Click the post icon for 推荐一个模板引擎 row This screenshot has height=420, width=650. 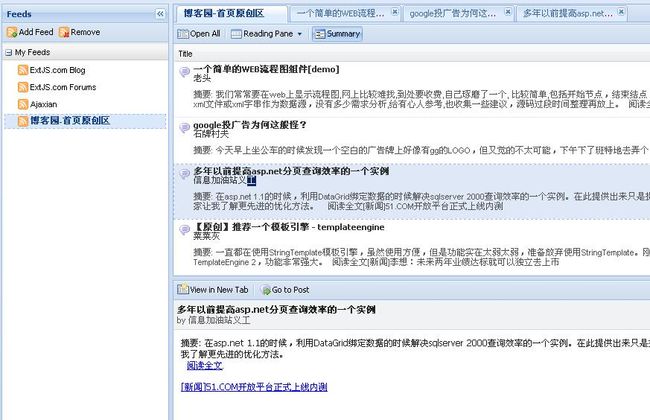click(x=184, y=230)
